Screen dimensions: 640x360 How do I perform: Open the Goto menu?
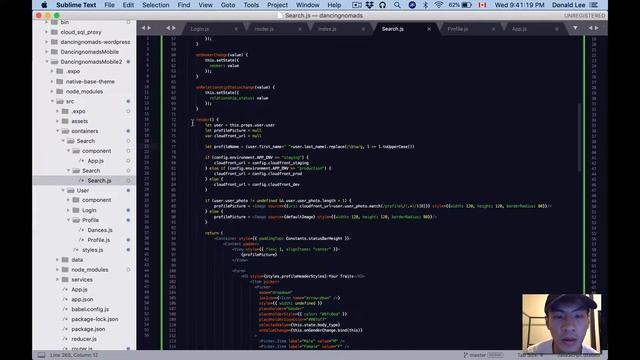point(228,5)
